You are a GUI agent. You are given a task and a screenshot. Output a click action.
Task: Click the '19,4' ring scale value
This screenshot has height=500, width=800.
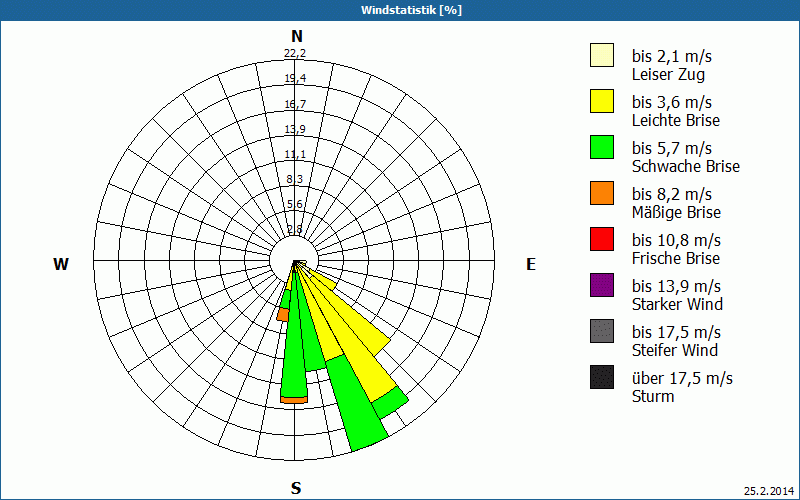(295, 78)
